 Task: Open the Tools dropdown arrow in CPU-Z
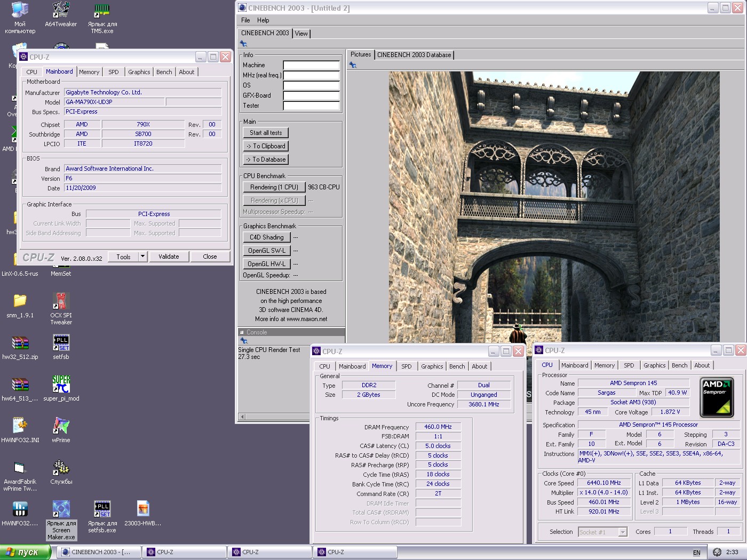click(x=142, y=257)
